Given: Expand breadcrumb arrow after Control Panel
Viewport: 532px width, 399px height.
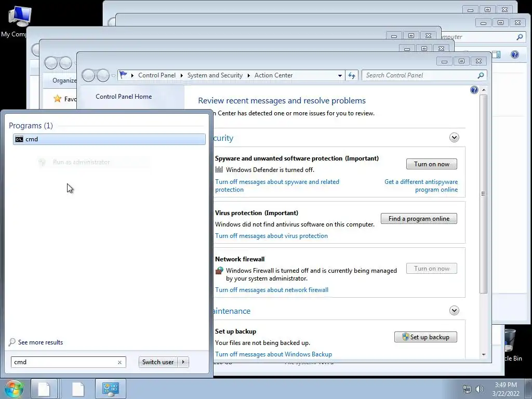Looking at the screenshot, I should [x=181, y=75].
